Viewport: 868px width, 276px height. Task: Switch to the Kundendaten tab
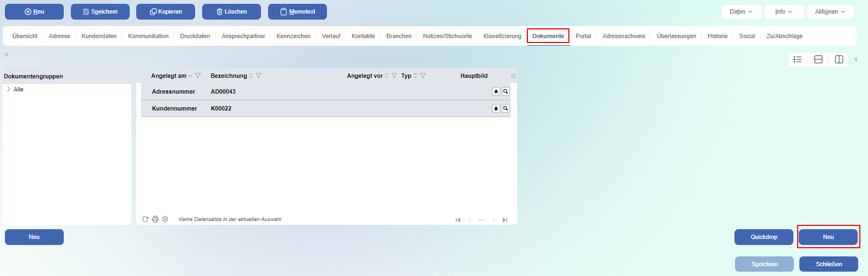click(99, 36)
